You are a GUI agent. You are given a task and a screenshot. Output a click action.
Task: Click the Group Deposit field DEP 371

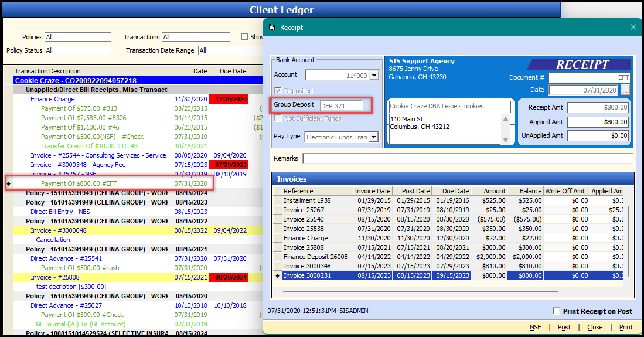(x=341, y=106)
